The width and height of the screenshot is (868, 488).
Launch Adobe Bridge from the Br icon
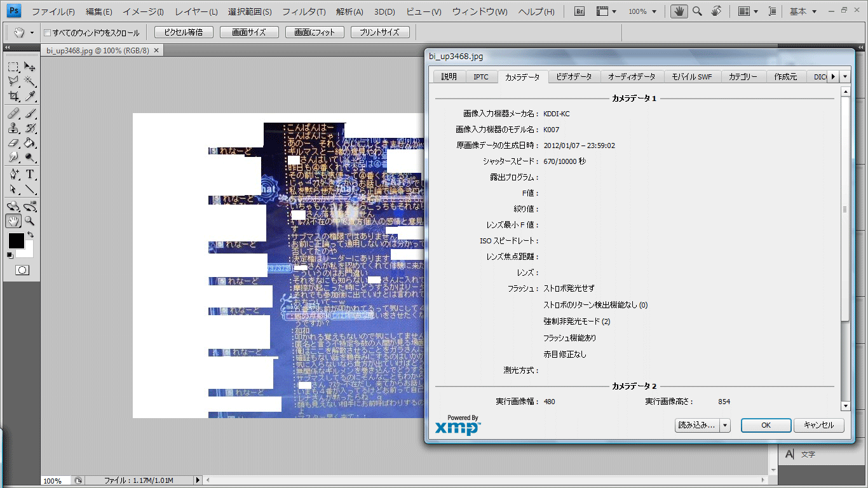tap(580, 11)
